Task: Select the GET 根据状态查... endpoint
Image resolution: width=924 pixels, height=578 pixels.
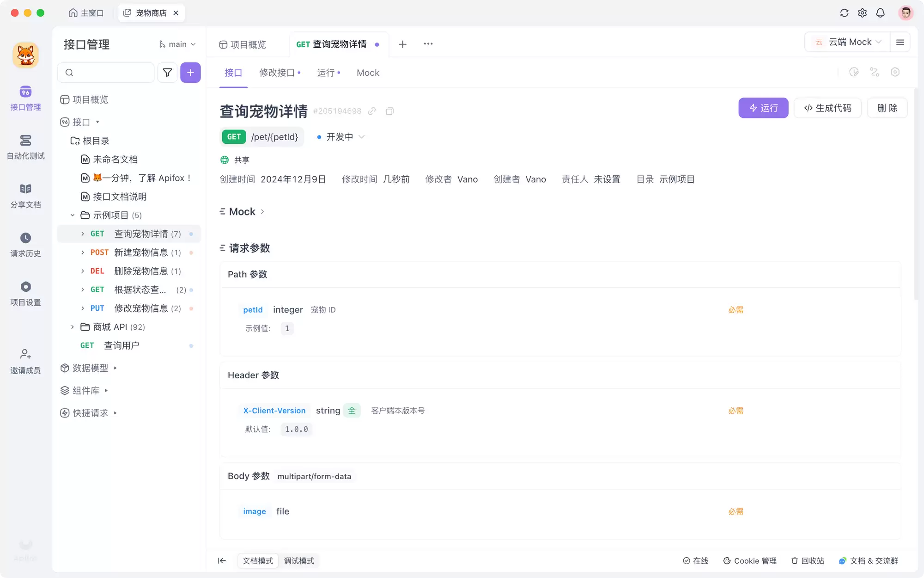Action: pyautogui.click(x=129, y=290)
